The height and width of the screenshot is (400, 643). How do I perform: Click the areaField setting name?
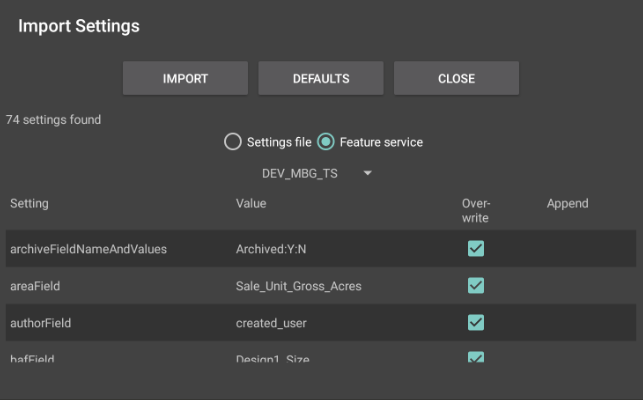tap(35, 286)
